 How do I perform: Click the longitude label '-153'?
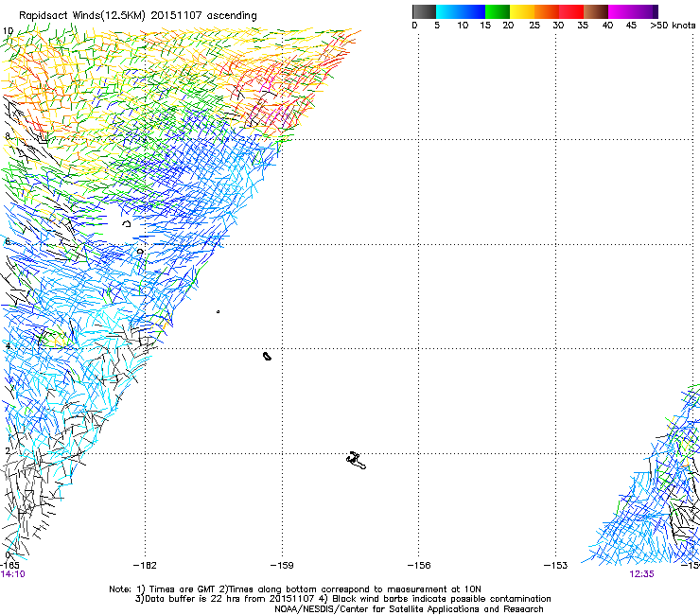[556, 566]
